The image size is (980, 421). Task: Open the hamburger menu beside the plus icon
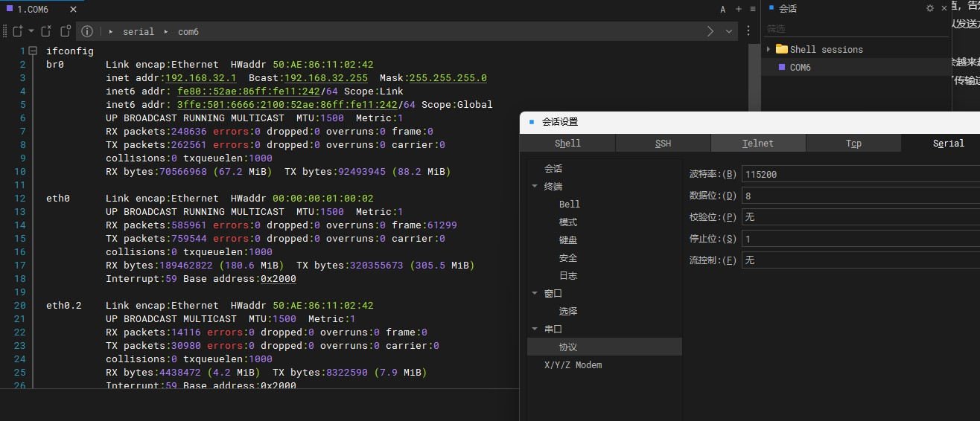(x=753, y=9)
